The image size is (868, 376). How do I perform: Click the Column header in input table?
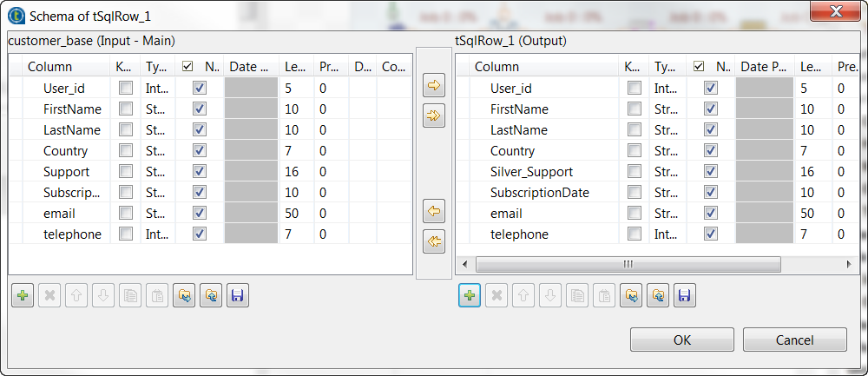coord(66,67)
